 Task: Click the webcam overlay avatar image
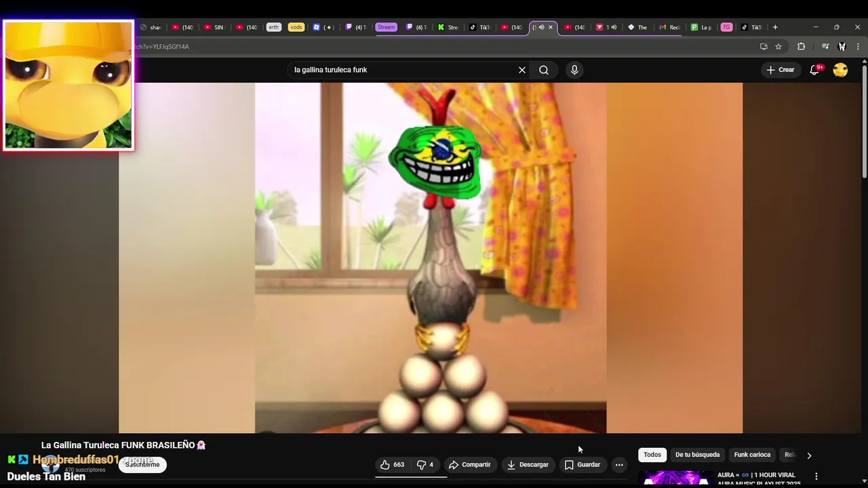[68, 85]
